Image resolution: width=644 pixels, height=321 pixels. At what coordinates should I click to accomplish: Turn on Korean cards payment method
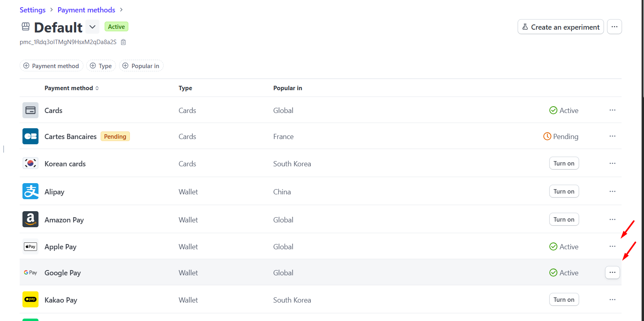coord(564,164)
